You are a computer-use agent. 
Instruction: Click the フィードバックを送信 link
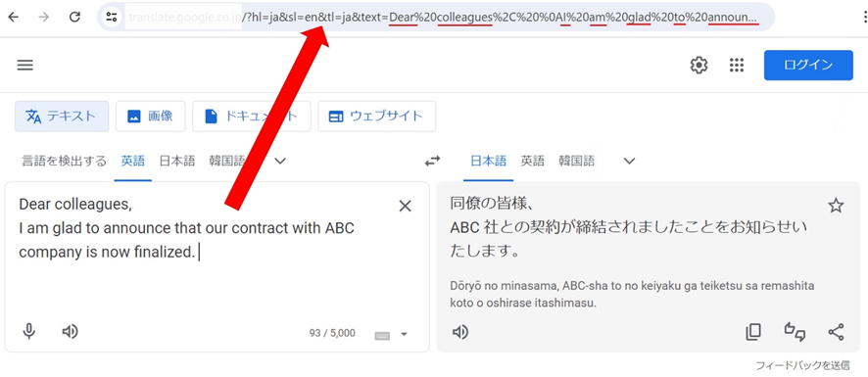(x=802, y=366)
